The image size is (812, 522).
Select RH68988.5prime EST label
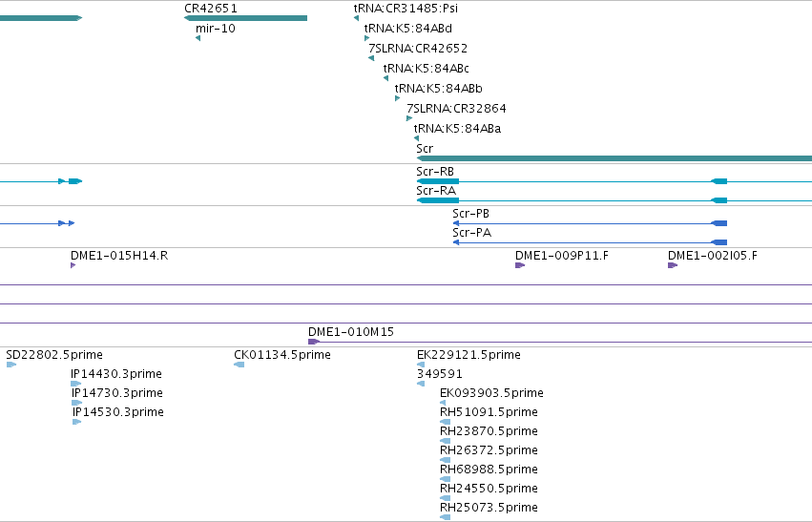(489, 470)
